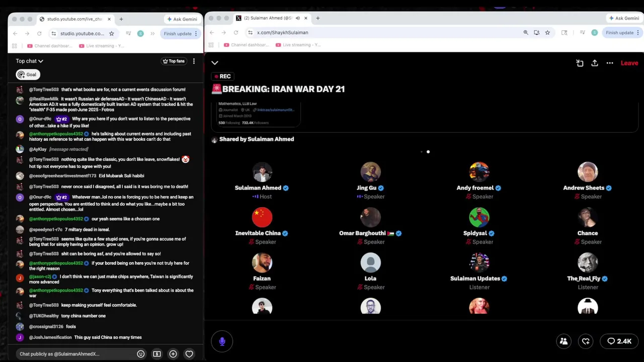This screenshot has width=644, height=362.
Task: Collapse the Space with the down chevron
Action: pyautogui.click(x=215, y=63)
